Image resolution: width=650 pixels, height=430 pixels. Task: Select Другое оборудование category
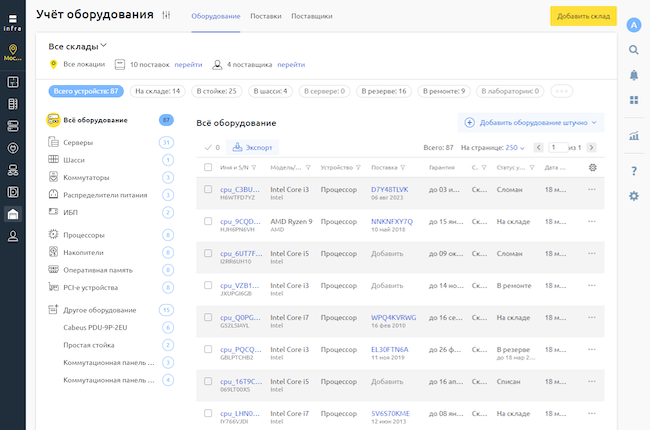click(110, 310)
